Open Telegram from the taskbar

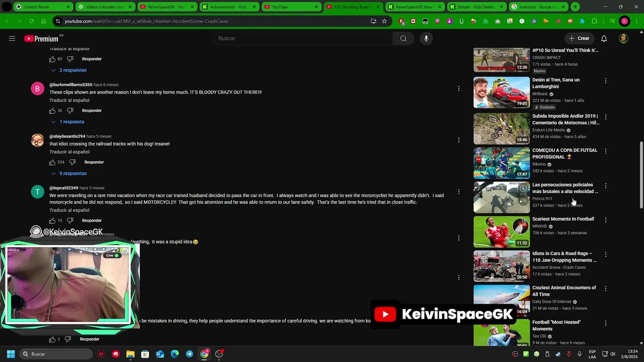tap(189, 354)
